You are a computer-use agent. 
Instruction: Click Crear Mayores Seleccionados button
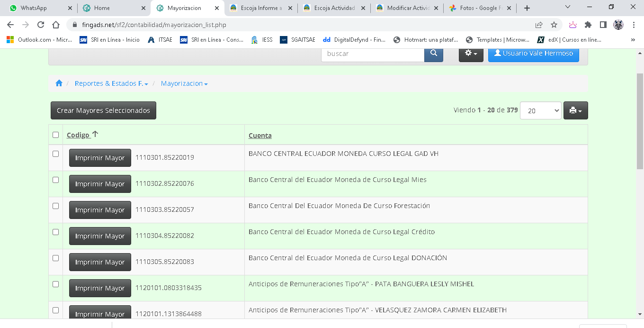click(103, 110)
